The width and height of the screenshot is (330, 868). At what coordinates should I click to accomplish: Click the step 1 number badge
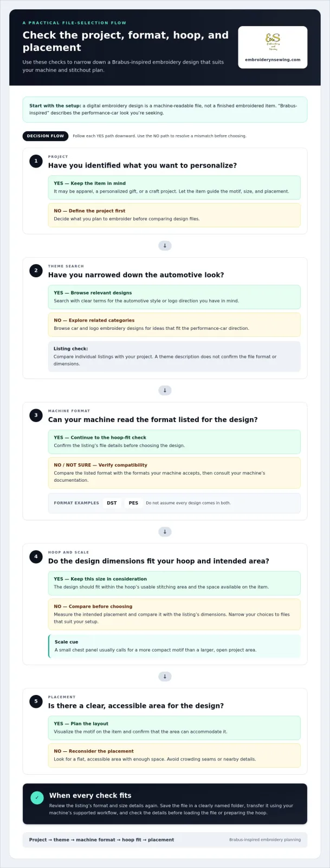click(x=36, y=161)
